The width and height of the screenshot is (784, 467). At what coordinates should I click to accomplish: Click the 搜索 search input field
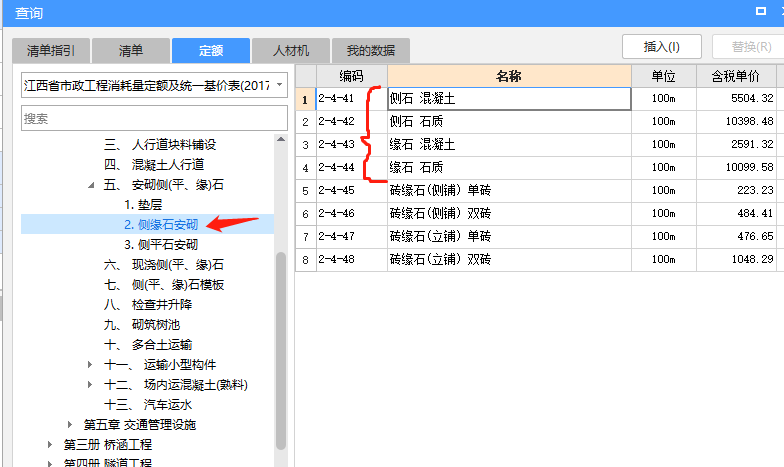click(154, 118)
